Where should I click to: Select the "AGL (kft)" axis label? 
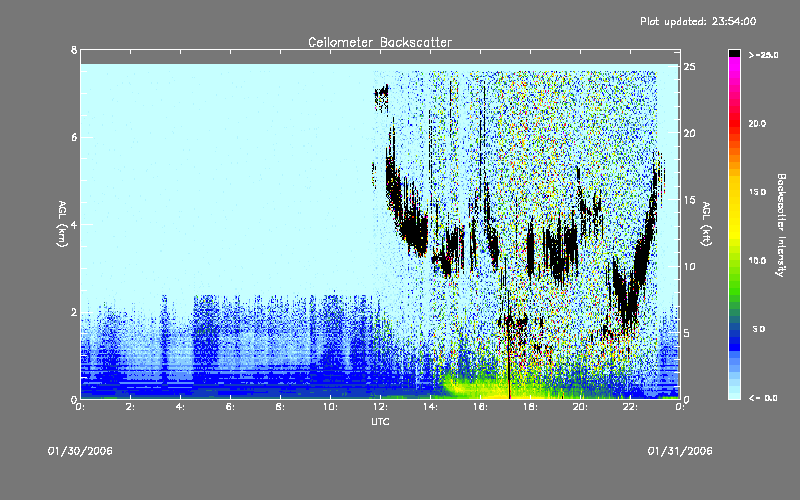point(706,224)
